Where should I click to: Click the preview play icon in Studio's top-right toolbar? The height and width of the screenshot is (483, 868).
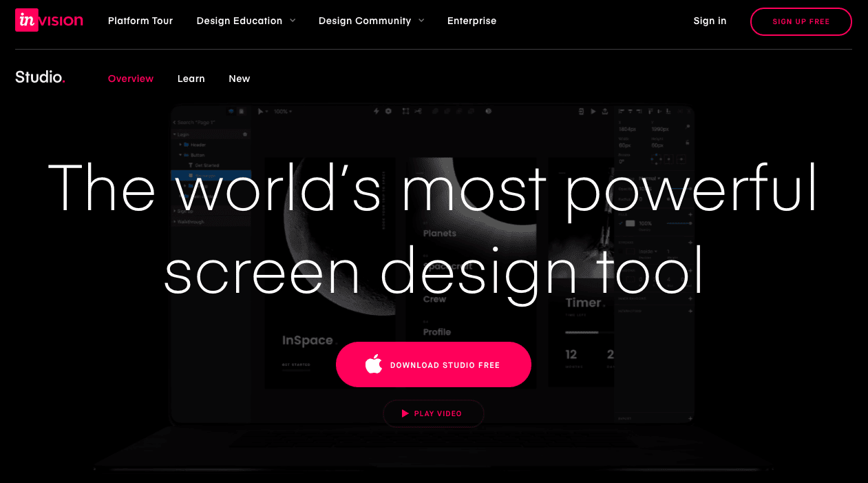[593, 111]
